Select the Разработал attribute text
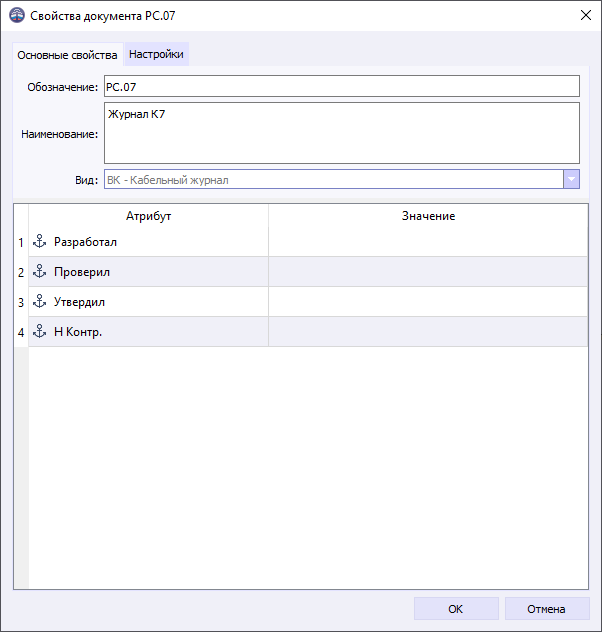The width and height of the screenshot is (602, 632). [x=85, y=242]
